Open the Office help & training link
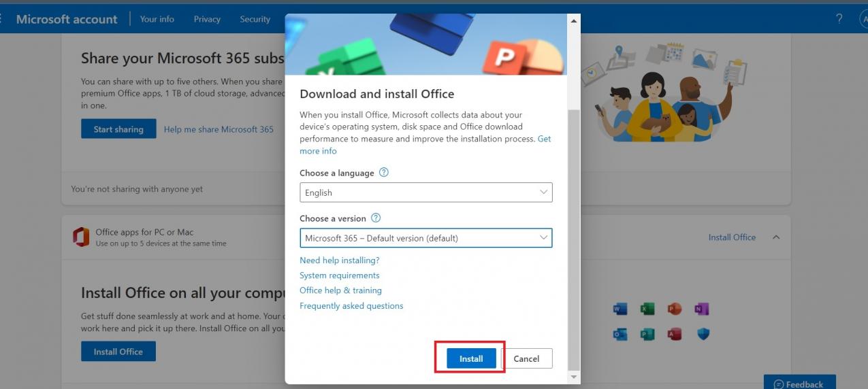 [340, 290]
